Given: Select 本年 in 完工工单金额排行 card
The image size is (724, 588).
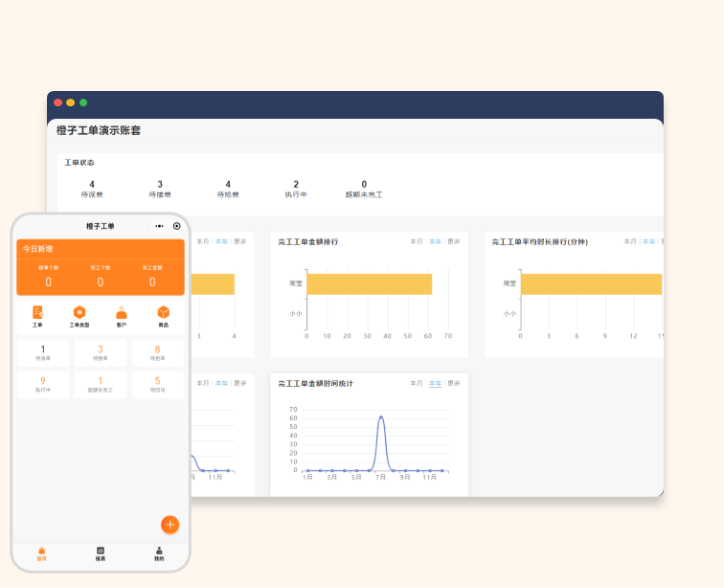Looking at the screenshot, I should (x=435, y=241).
